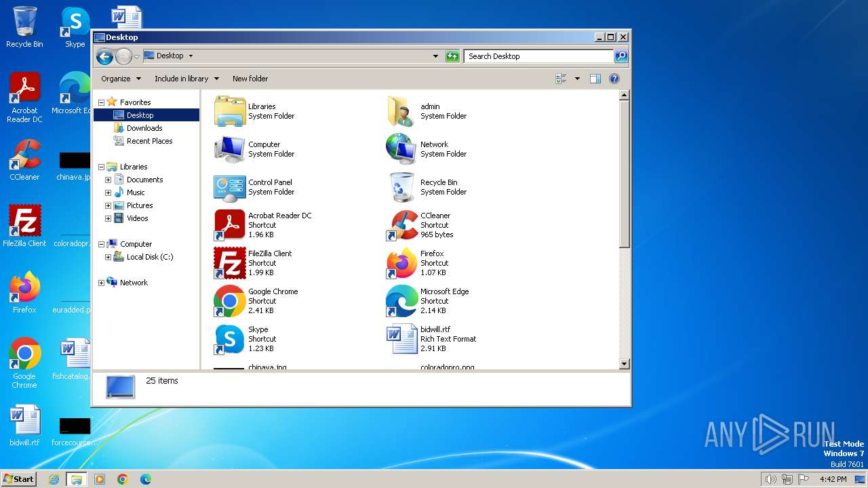
Task: Select Skype shortcut in Explorer file list
Action: (229, 339)
